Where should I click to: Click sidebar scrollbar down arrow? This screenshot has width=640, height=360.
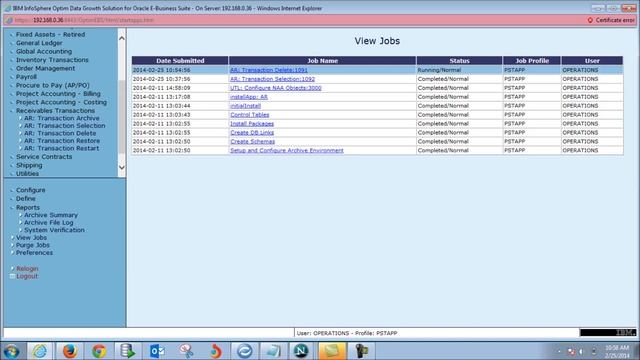click(x=122, y=167)
